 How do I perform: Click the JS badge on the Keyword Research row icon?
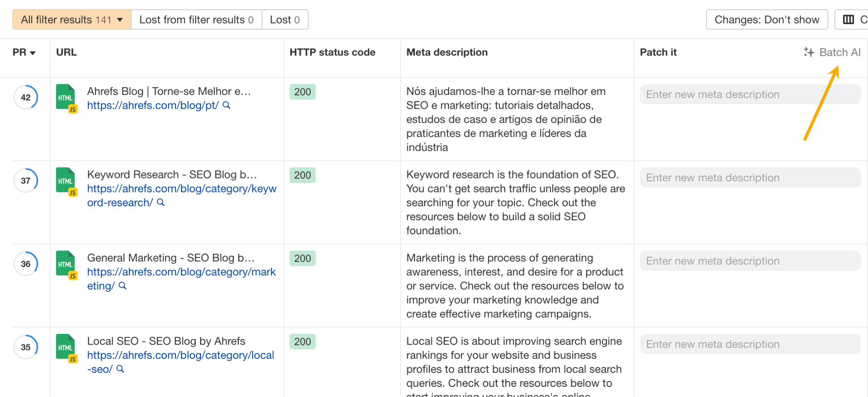click(74, 192)
